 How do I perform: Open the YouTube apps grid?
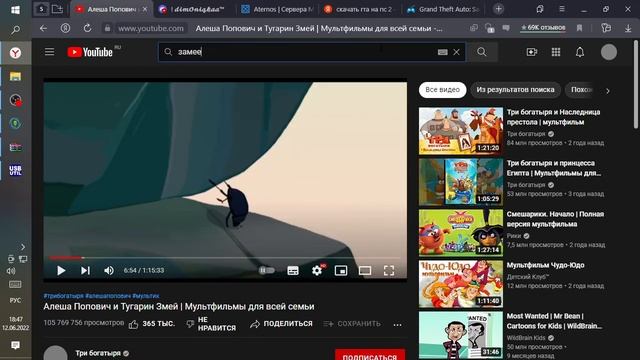tap(556, 52)
